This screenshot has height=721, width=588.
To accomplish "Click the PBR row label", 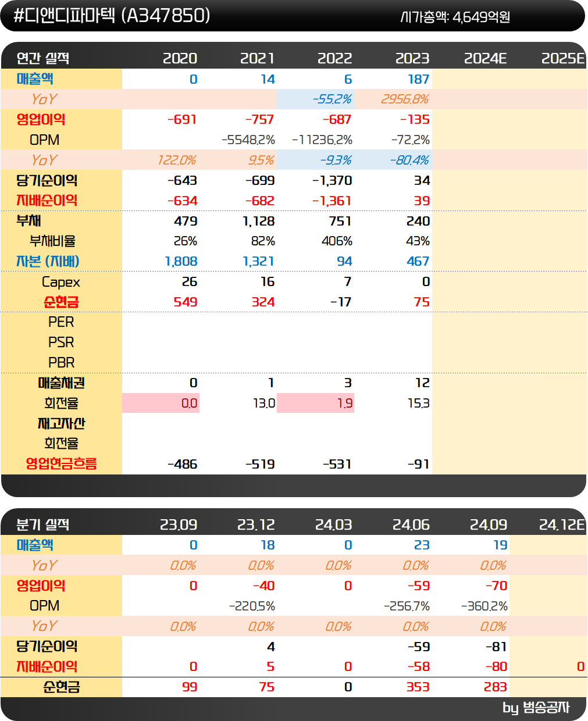I will tap(61, 363).
